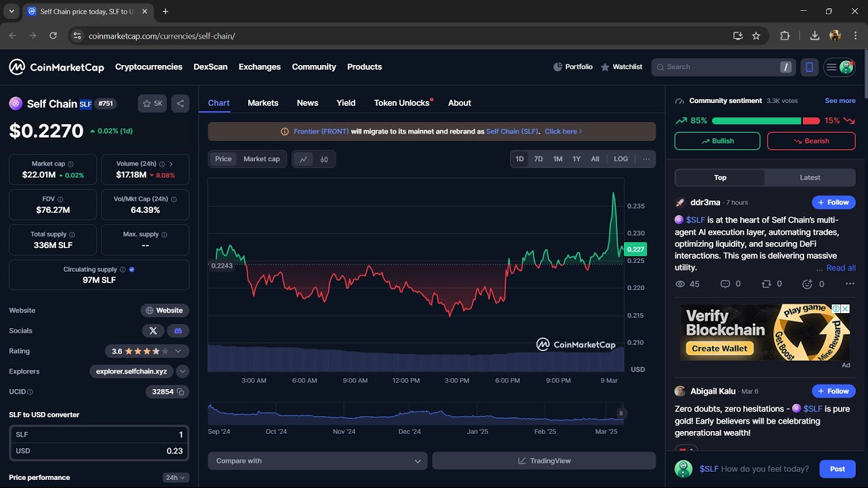The width and height of the screenshot is (868, 488).
Task: Switch to line chart view
Action: (x=303, y=159)
